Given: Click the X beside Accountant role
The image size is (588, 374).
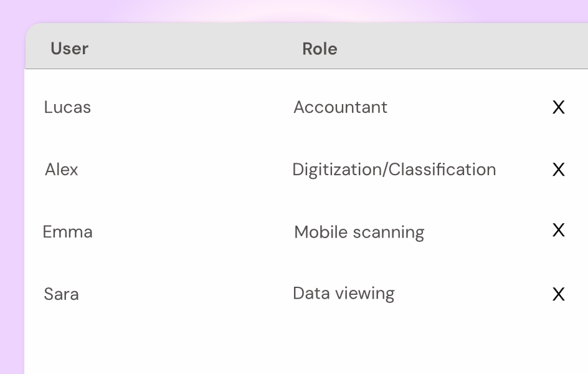Looking at the screenshot, I should click(558, 107).
